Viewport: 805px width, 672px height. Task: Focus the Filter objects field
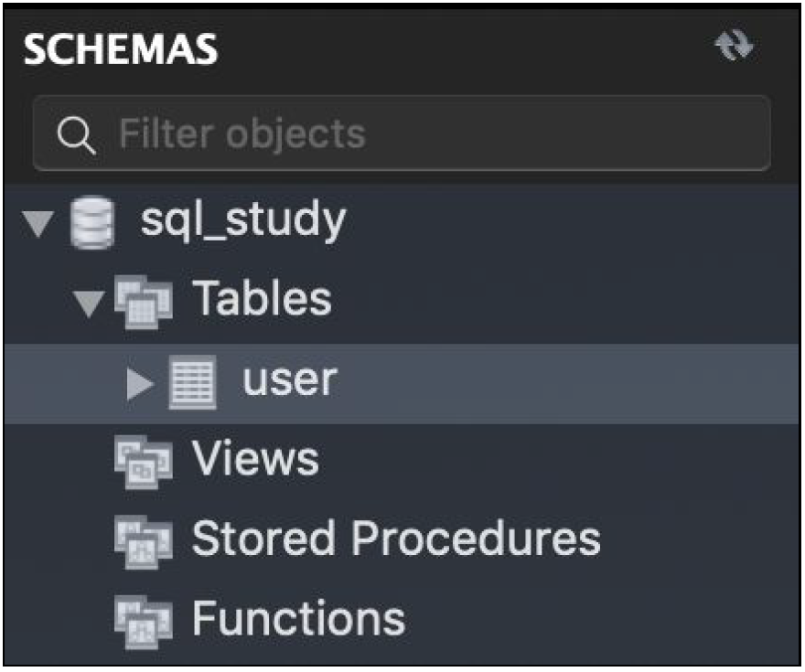(x=402, y=133)
